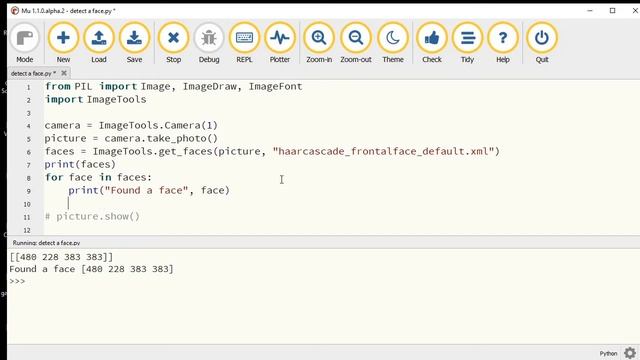640x360 pixels.
Task: Start the Debug tool
Action: tap(209, 43)
